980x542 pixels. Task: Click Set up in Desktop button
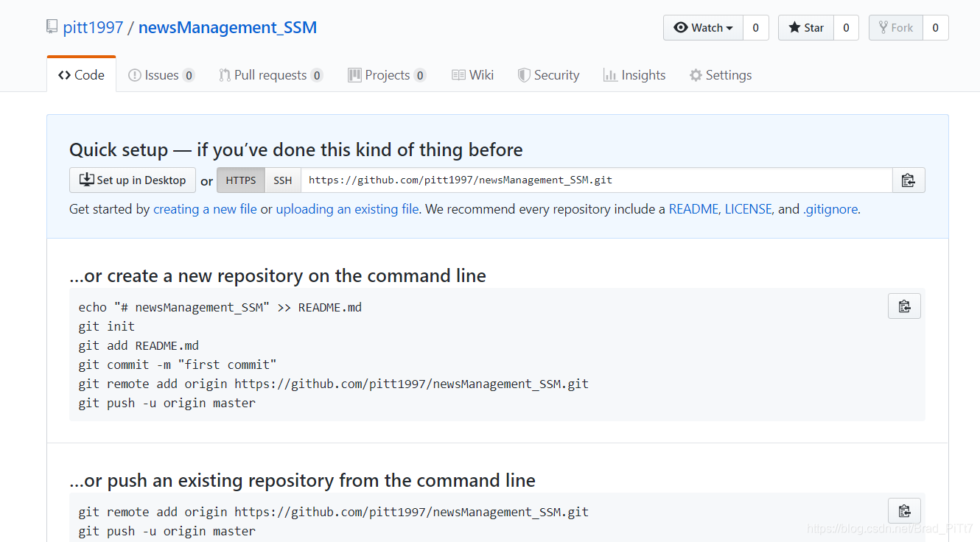(133, 180)
